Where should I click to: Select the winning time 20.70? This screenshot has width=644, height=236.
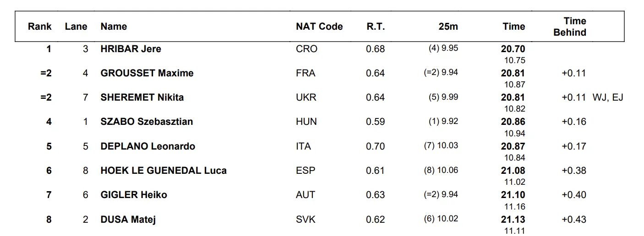pos(513,49)
